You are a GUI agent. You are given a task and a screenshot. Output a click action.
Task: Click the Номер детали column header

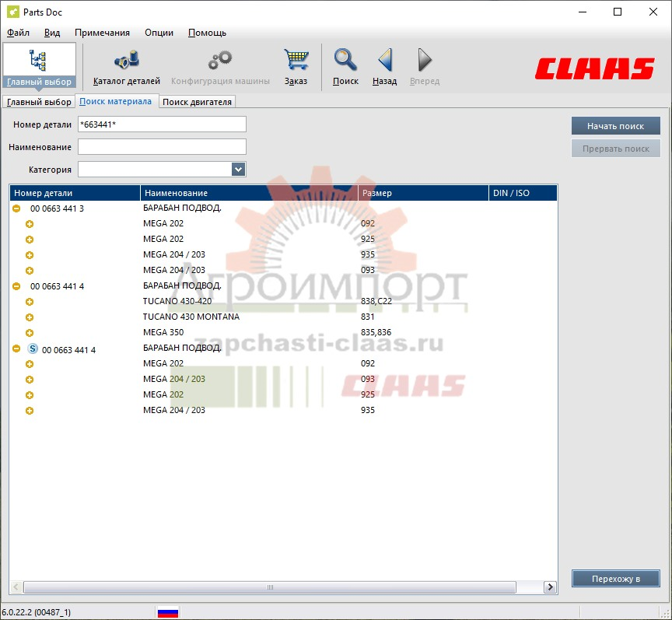[x=75, y=193]
